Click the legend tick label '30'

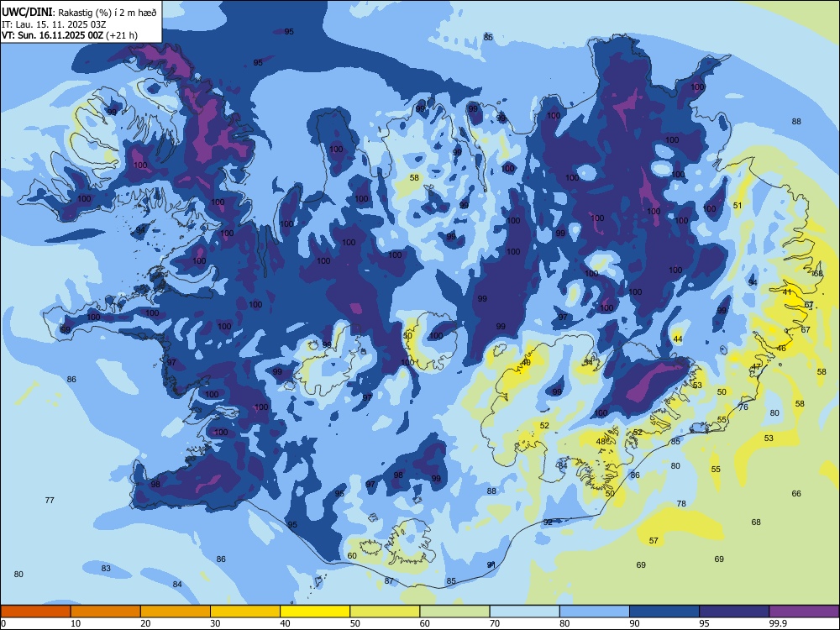click(215, 623)
